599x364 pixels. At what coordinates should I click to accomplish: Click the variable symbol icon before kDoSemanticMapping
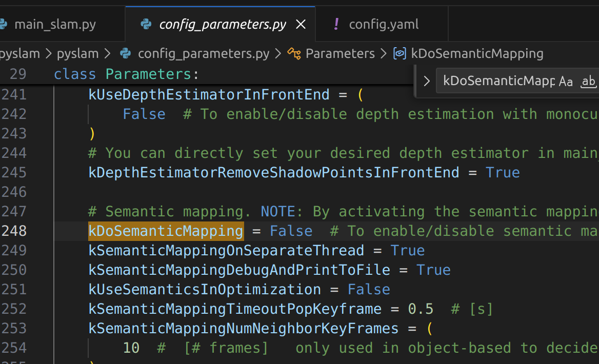click(400, 53)
